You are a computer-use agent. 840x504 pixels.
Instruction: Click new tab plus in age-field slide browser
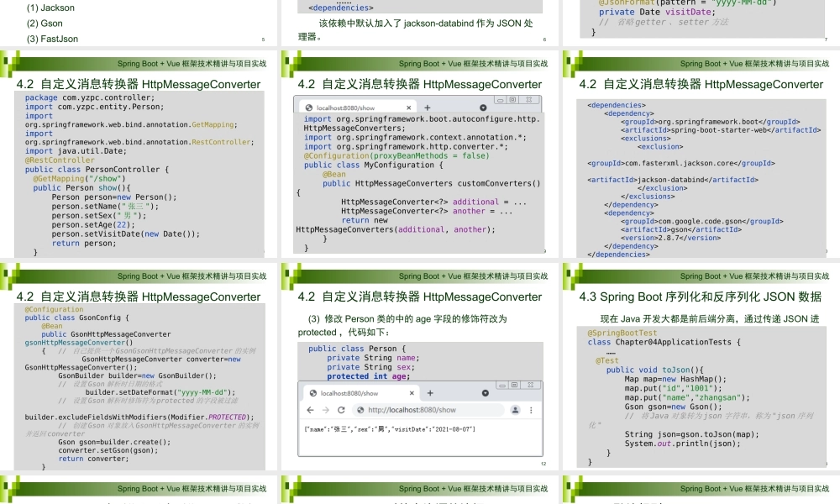429,393
